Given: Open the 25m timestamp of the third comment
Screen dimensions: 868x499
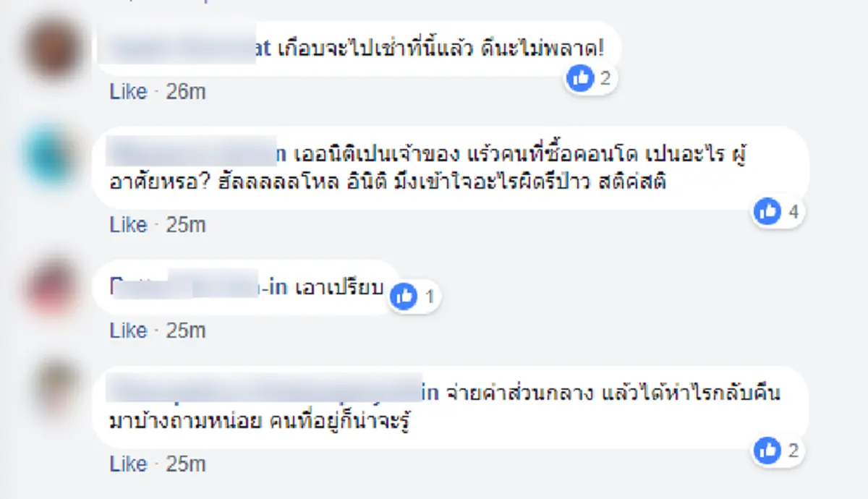Looking at the screenshot, I should pos(186,330).
